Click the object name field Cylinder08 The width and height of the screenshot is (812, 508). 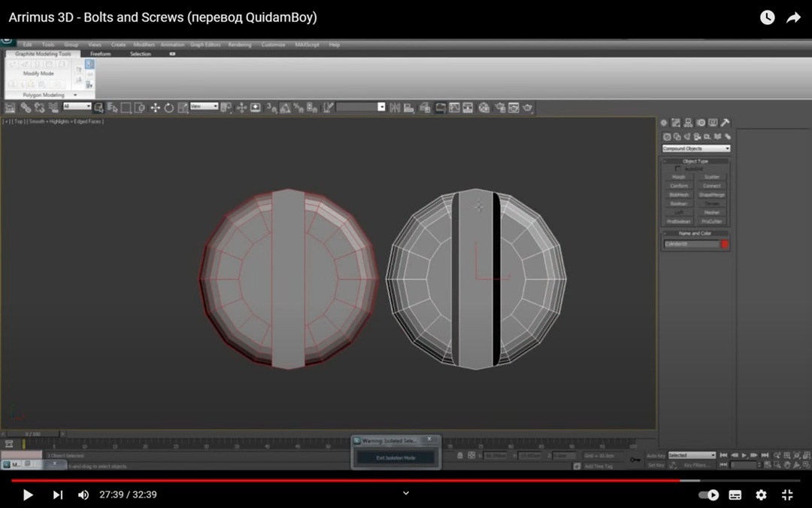(x=692, y=244)
